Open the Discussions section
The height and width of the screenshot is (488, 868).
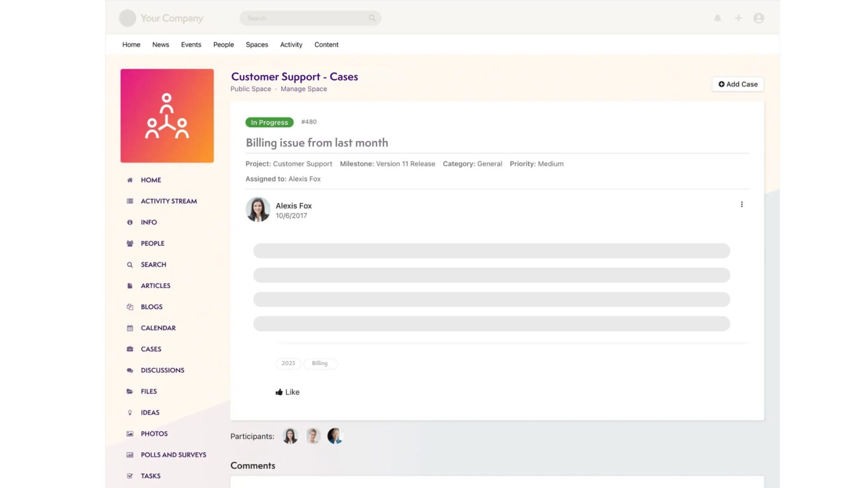tap(162, 370)
